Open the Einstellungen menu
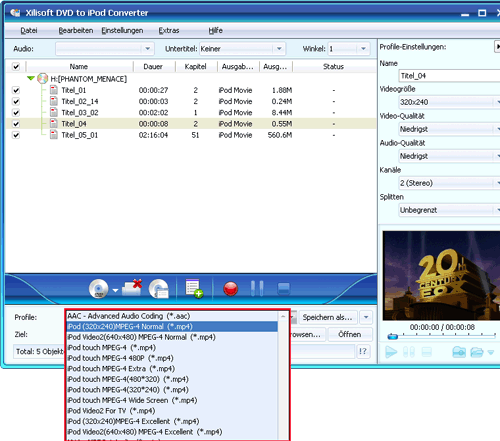500x441 pixels. (x=122, y=30)
